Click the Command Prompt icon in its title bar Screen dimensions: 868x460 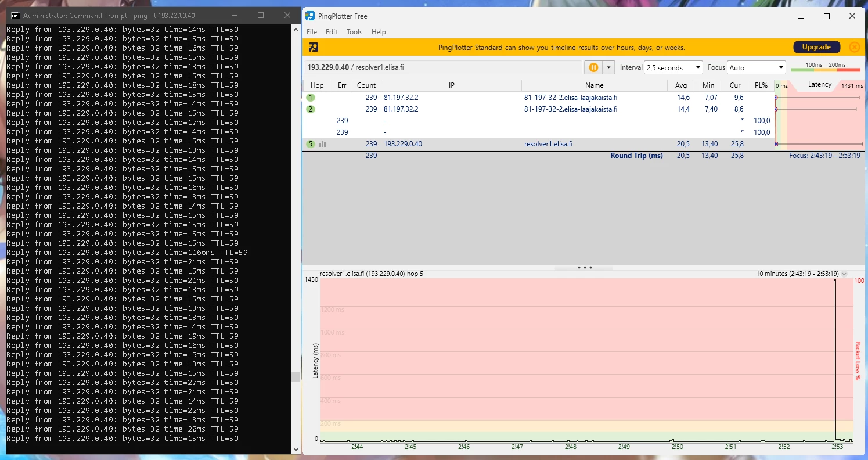(16, 15)
